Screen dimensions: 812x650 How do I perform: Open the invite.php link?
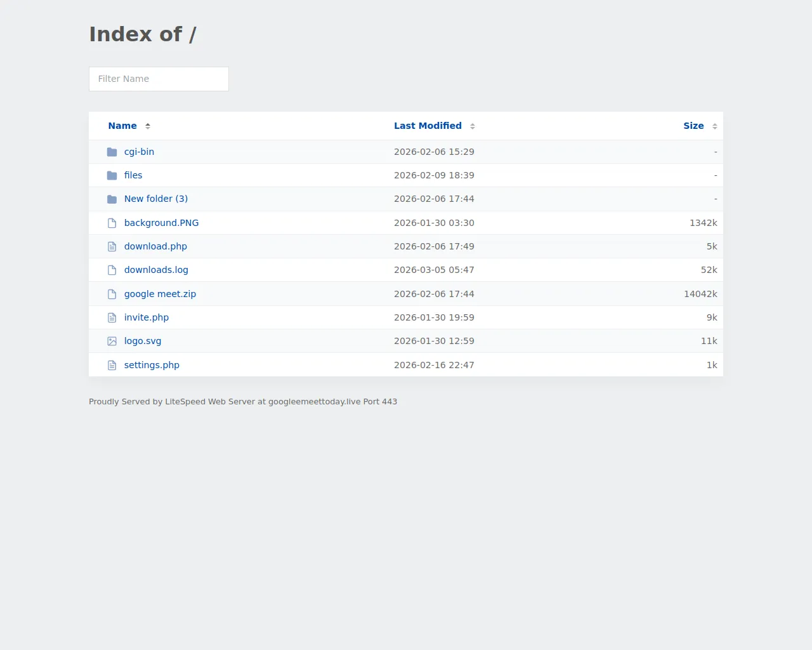[x=147, y=317]
